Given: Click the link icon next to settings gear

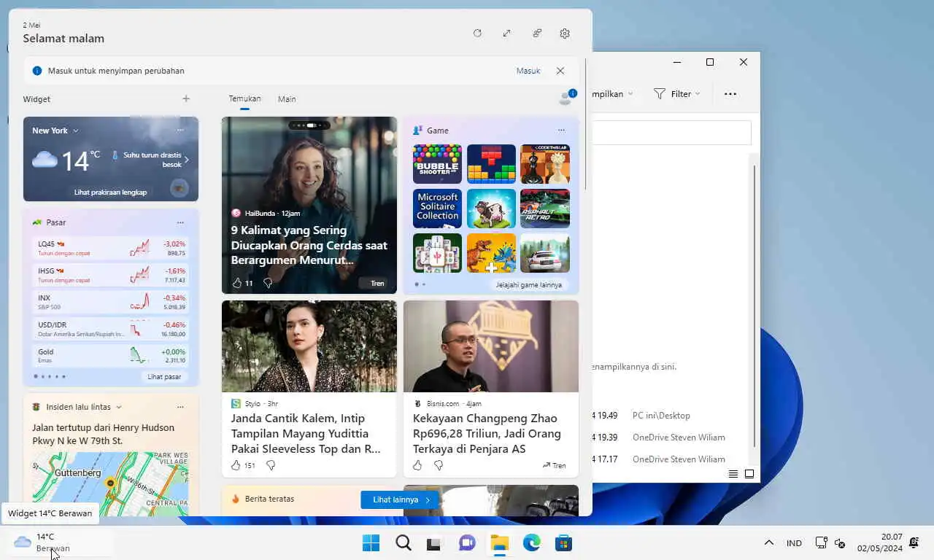Looking at the screenshot, I should coord(536,33).
